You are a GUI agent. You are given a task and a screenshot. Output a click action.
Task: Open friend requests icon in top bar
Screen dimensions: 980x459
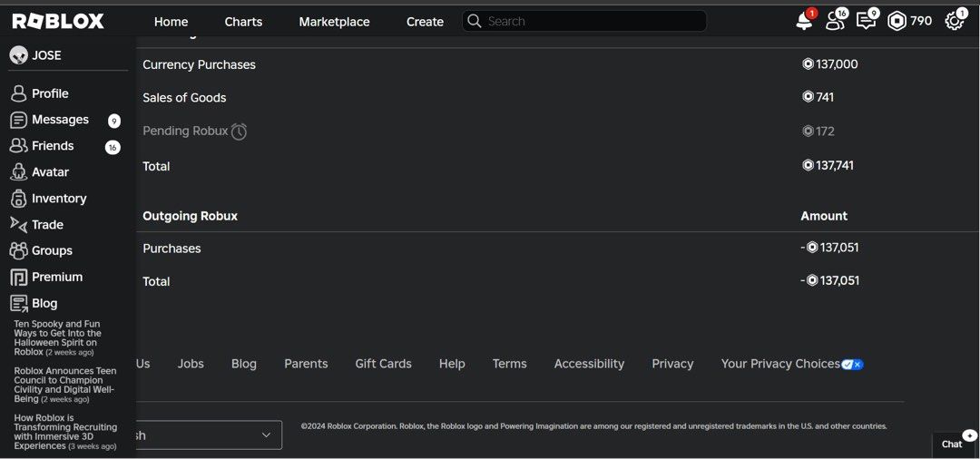(x=835, y=21)
